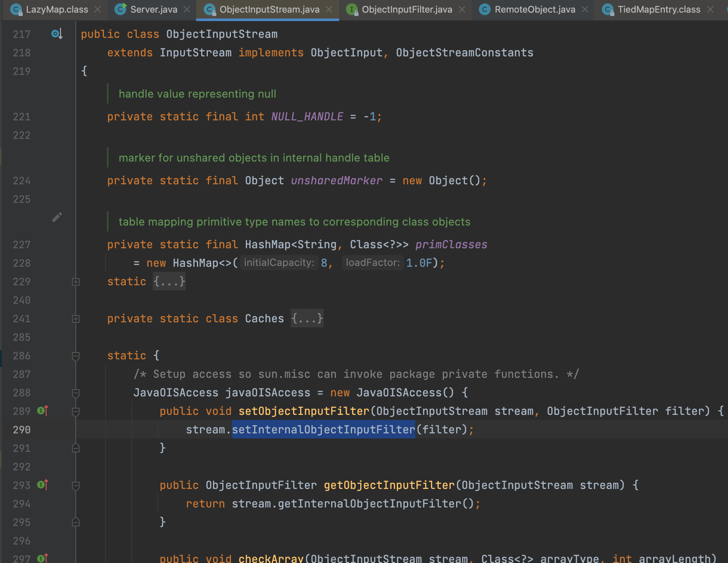This screenshot has height=563, width=728.
Task: Collapse the static block at line 286
Action: click(x=76, y=356)
